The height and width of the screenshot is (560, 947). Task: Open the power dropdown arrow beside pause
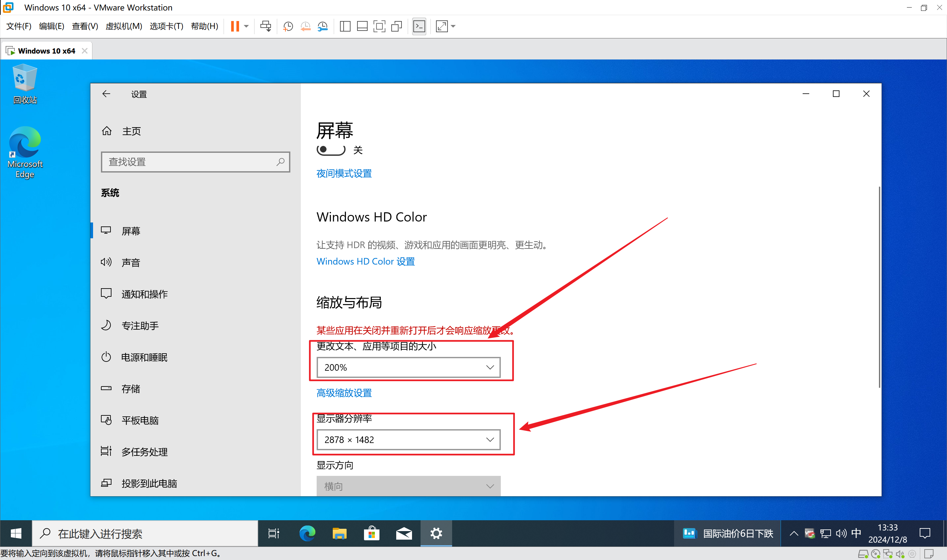pyautogui.click(x=247, y=26)
